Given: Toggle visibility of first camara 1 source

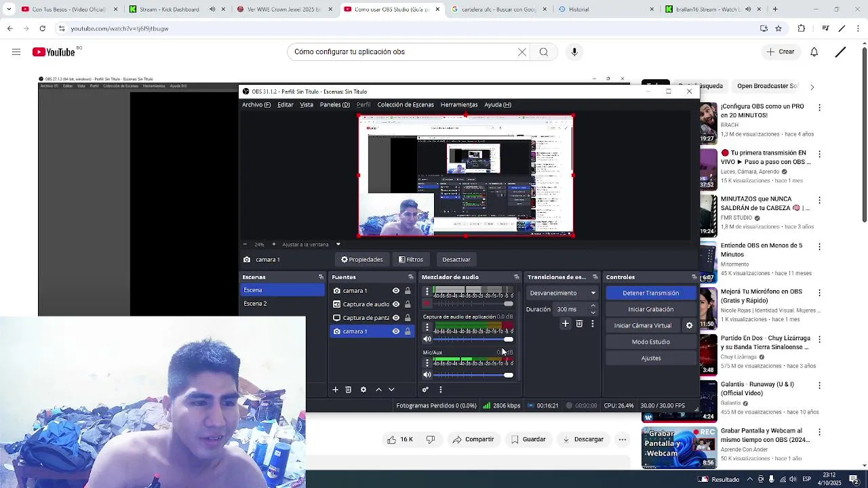Looking at the screenshot, I should coord(396,291).
